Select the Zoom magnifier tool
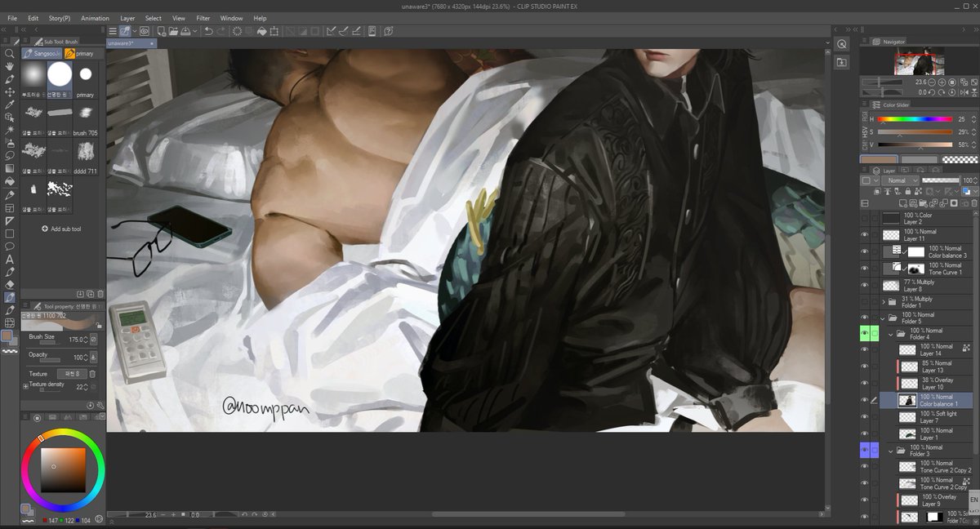This screenshot has height=529, width=980. (10, 54)
